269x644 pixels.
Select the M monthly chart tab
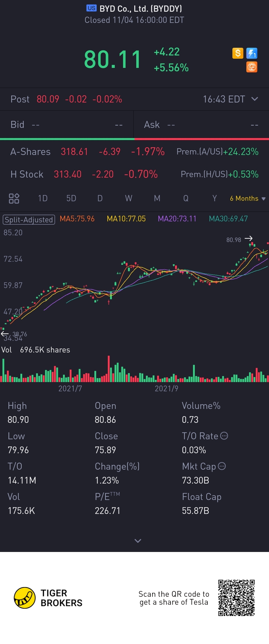(157, 198)
